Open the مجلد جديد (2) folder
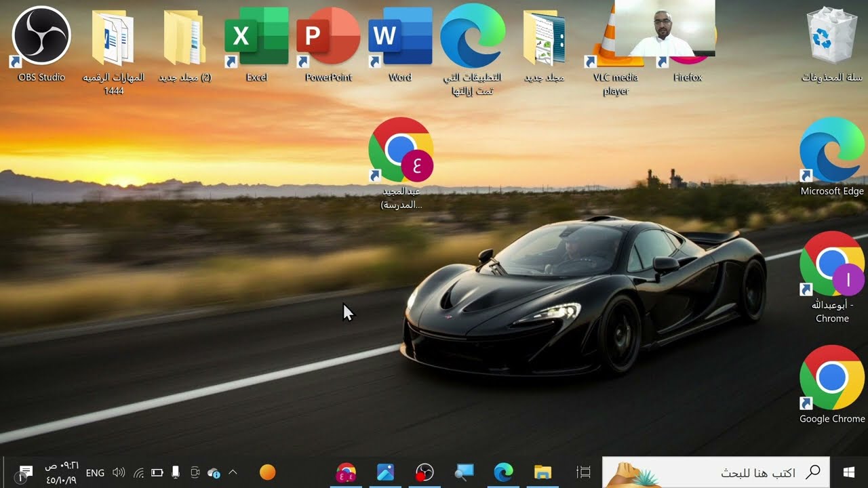868x488 pixels. click(x=185, y=44)
